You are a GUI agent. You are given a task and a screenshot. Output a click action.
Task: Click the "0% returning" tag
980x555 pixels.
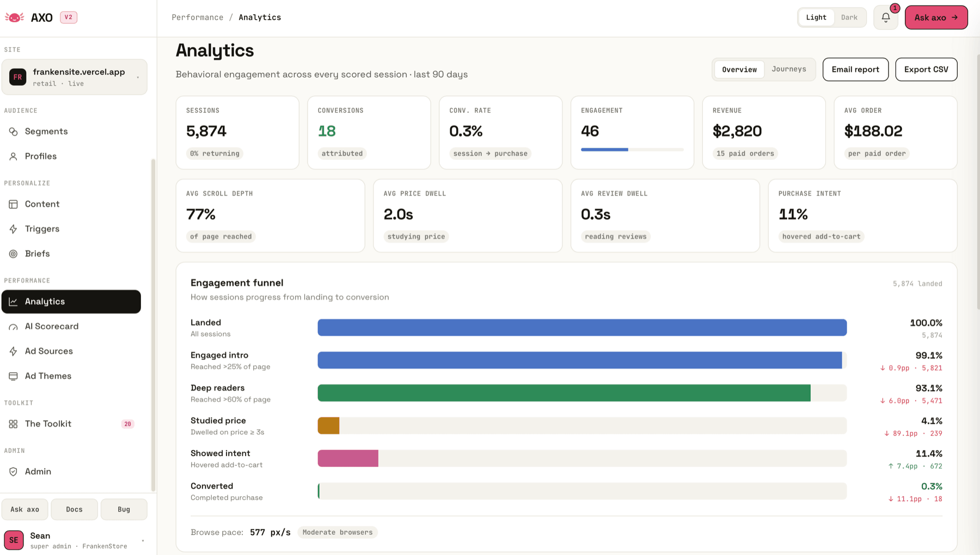point(215,153)
